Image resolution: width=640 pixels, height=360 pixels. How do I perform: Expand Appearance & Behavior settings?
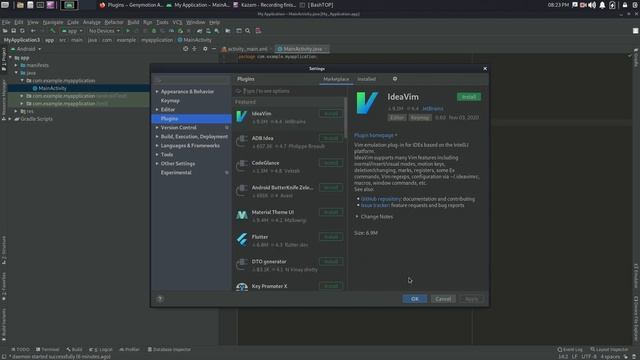(x=157, y=91)
